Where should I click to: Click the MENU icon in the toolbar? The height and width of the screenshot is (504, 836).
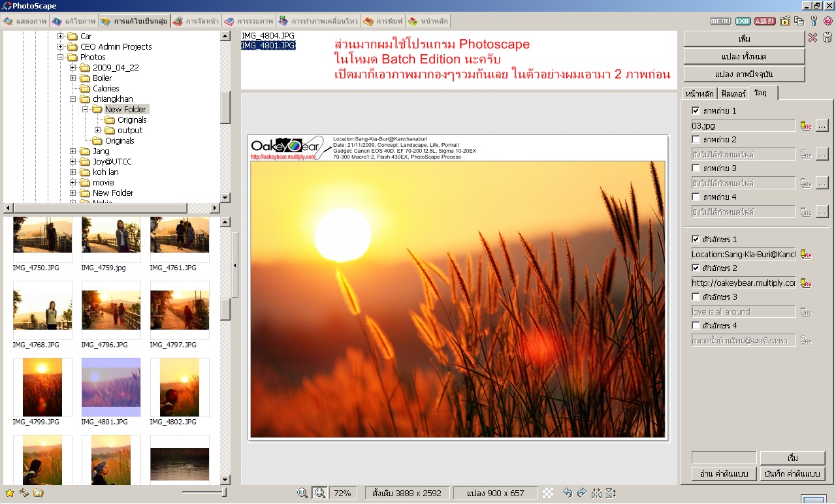[x=720, y=22]
